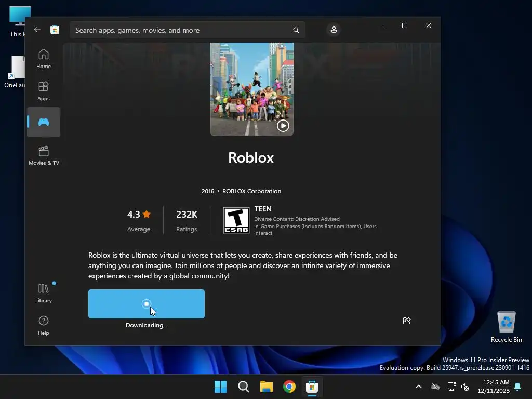Go back using the back arrow
This screenshot has width=532, height=399.
tap(37, 30)
